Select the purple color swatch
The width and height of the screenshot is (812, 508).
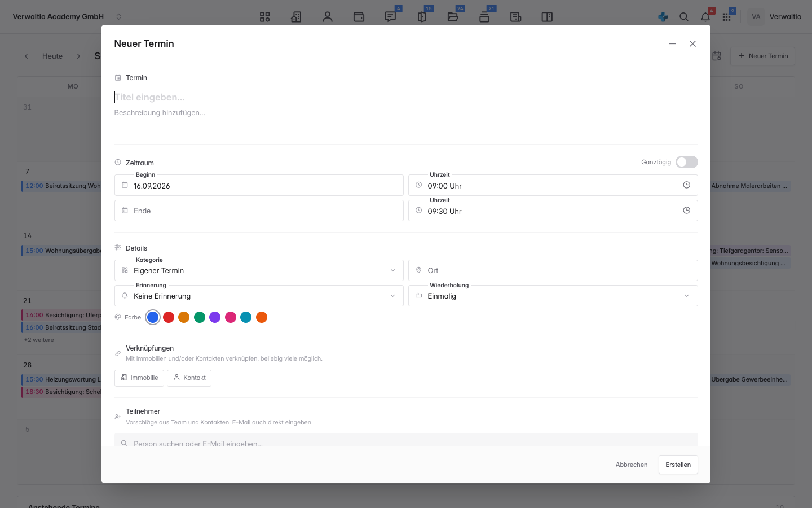coord(215,317)
